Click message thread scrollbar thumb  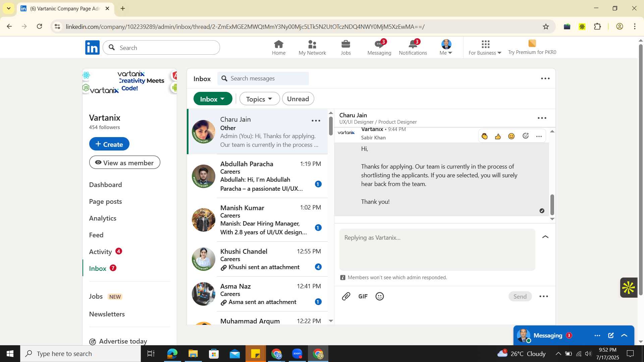click(552, 205)
